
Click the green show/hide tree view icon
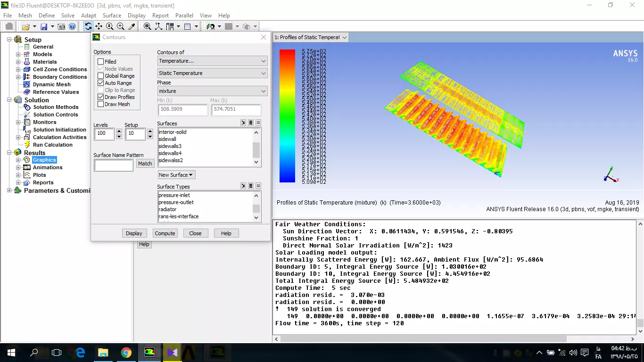pos(211,27)
